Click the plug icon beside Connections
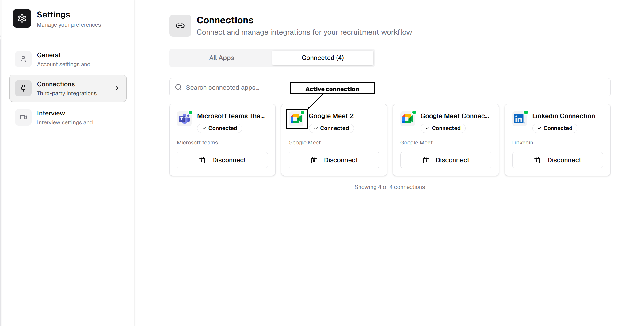Viewport: 644px width, 326px height. (x=23, y=88)
